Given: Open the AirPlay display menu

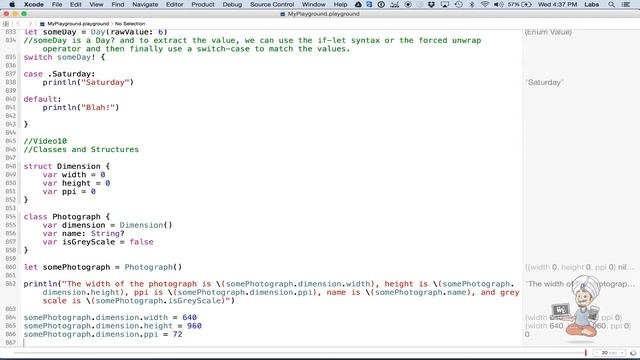Looking at the screenshot, I should (x=445, y=4).
